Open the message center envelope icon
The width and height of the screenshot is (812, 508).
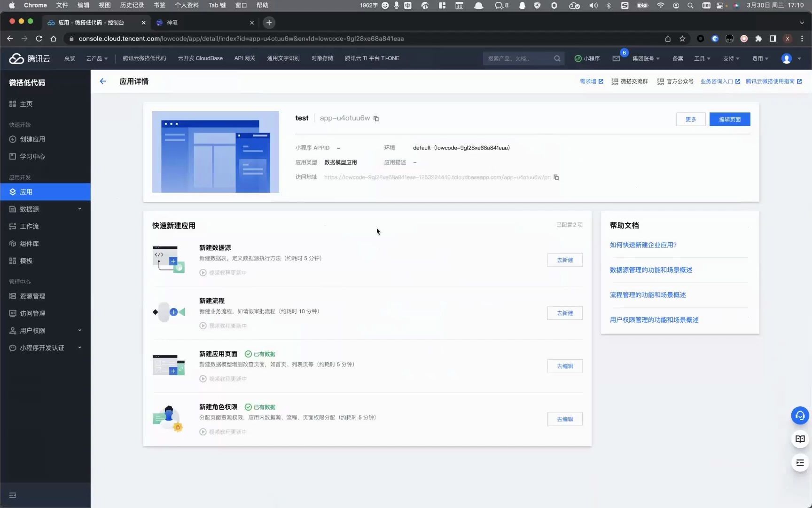click(616, 58)
